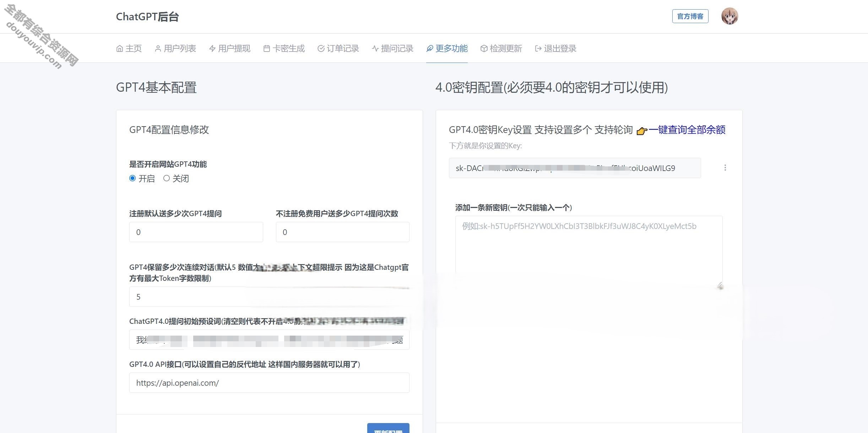Click the checkmark circle icon beside 订单记录
Screen dimensions: 868x433
click(321, 49)
